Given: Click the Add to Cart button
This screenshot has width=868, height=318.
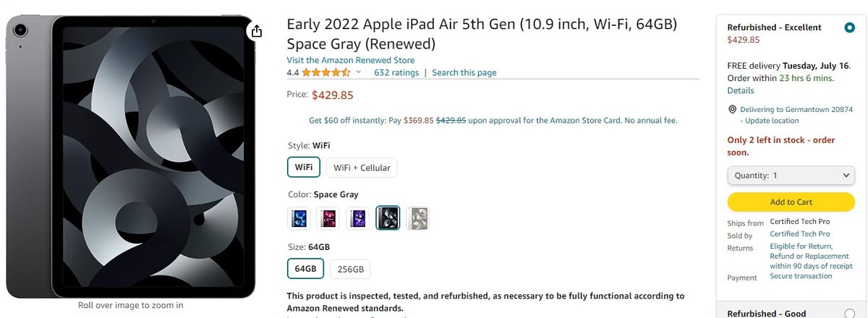Looking at the screenshot, I should tap(791, 202).
